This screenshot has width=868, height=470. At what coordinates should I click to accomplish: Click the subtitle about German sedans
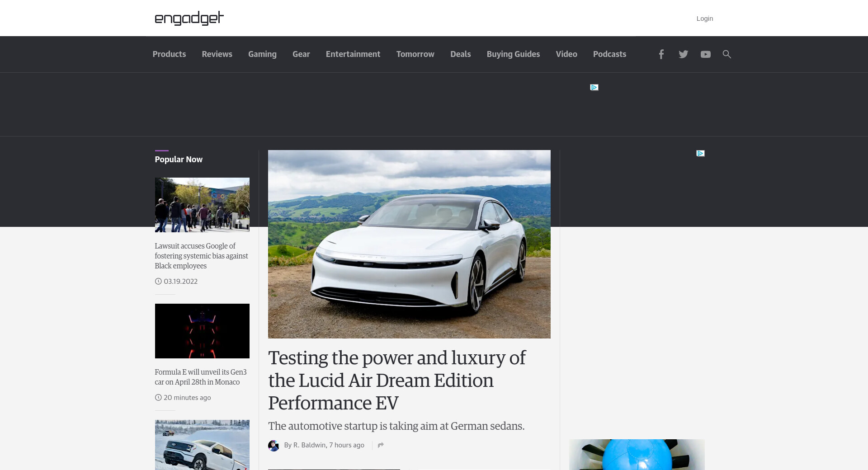pos(396,426)
